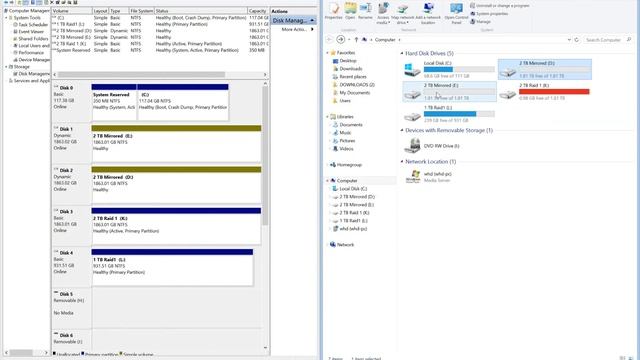Click Disk Management in the Actions pane

pyautogui.click(x=293, y=20)
